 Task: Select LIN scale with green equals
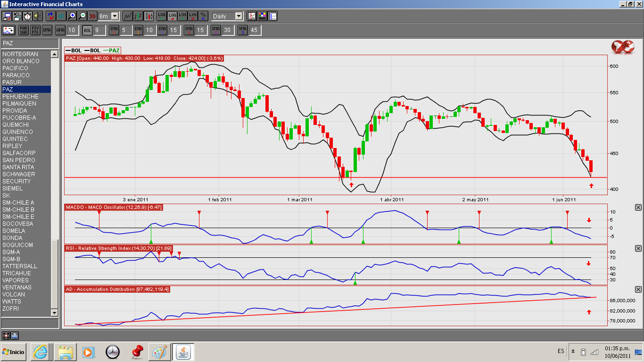pos(182,16)
